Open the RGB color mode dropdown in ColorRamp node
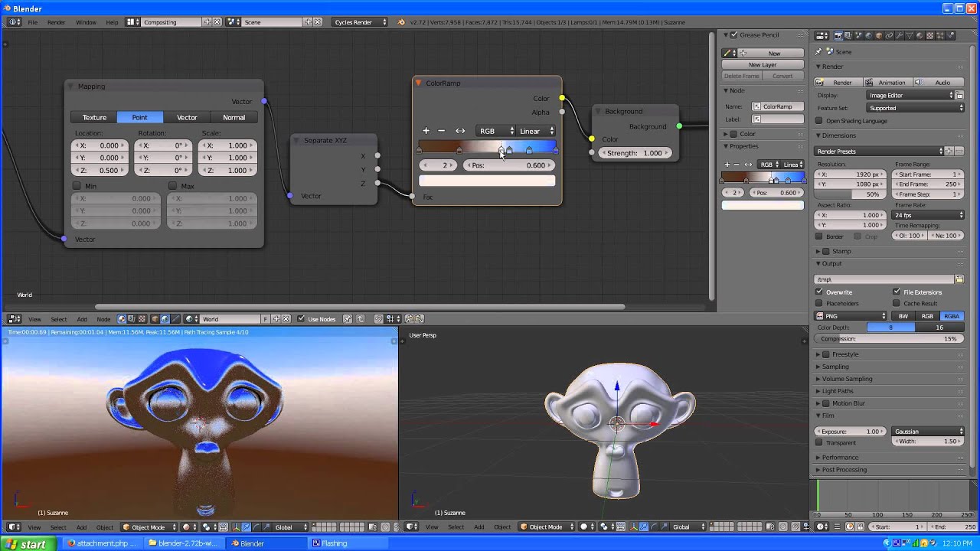980x551 pixels. coord(495,131)
